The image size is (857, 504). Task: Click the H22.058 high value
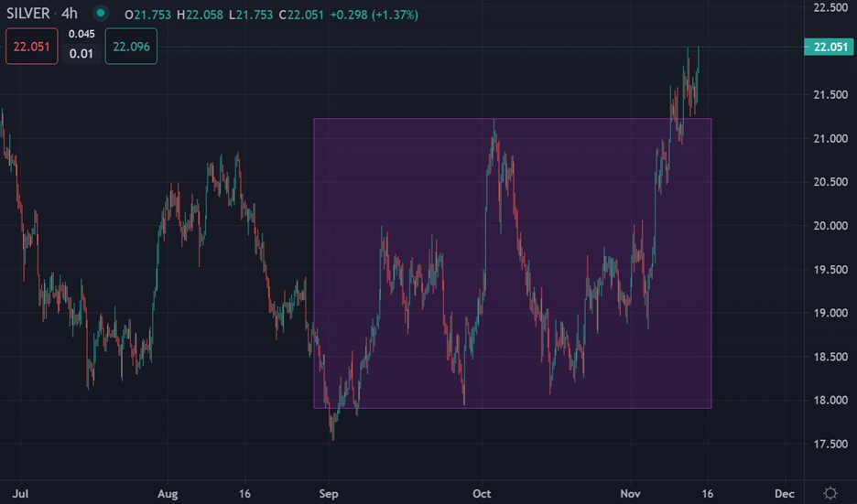pyautogui.click(x=200, y=15)
